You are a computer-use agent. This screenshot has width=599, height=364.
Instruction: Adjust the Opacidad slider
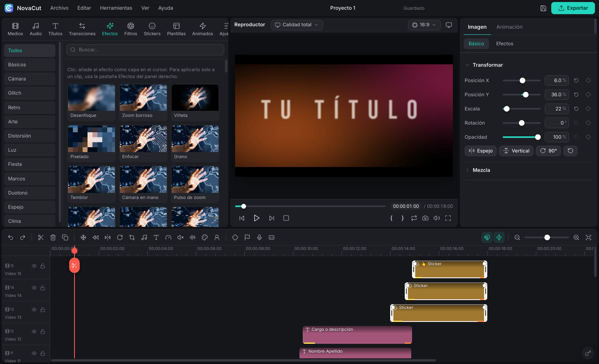click(x=522, y=137)
